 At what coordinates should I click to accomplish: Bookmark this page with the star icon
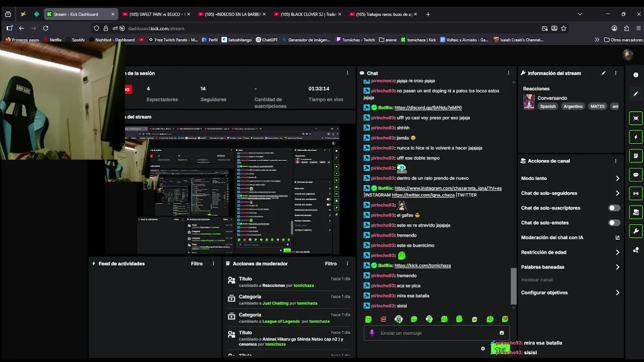[x=563, y=28]
